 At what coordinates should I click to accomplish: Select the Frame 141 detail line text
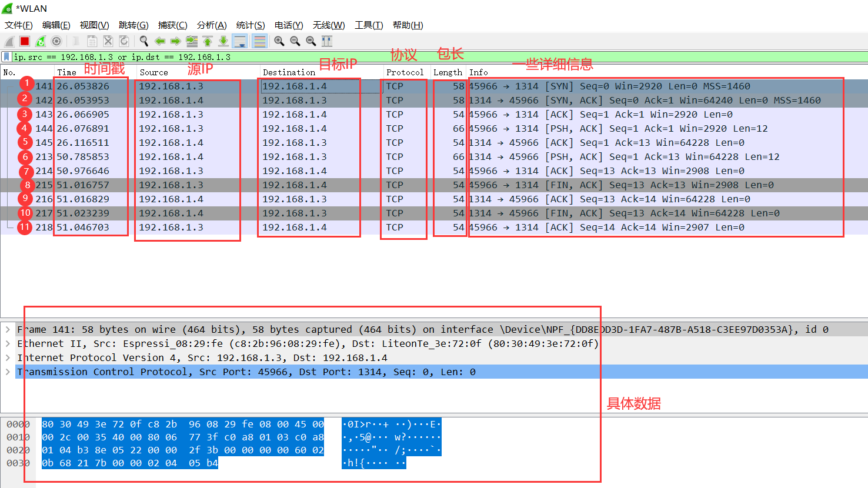423,329
